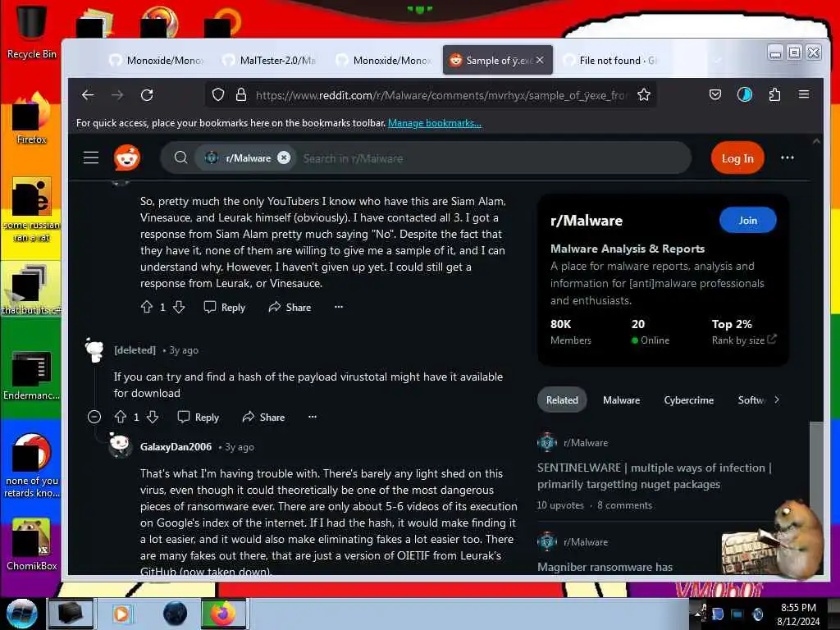Open SENTINELWARE related post
The height and width of the screenshot is (630, 840).
tap(654, 476)
